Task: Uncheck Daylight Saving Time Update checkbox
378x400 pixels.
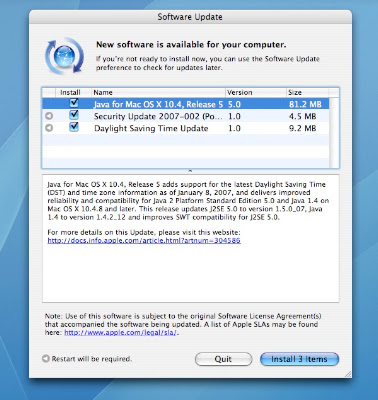Action: coord(74,127)
